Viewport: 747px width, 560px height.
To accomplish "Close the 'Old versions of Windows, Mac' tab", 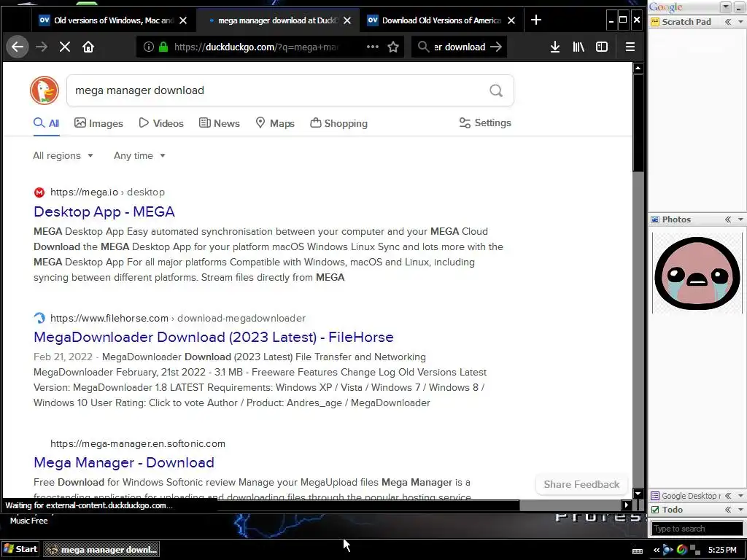I will (183, 20).
